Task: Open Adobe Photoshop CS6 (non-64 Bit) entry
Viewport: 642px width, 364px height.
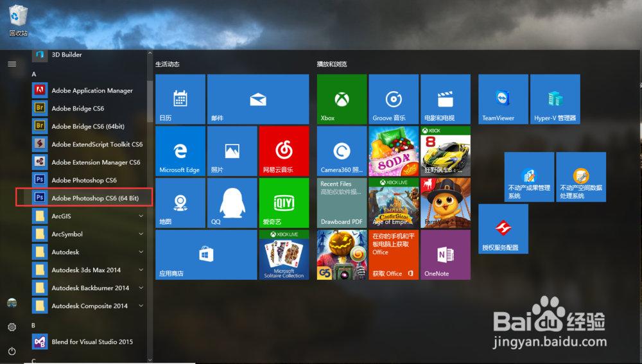Action: (89, 180)
